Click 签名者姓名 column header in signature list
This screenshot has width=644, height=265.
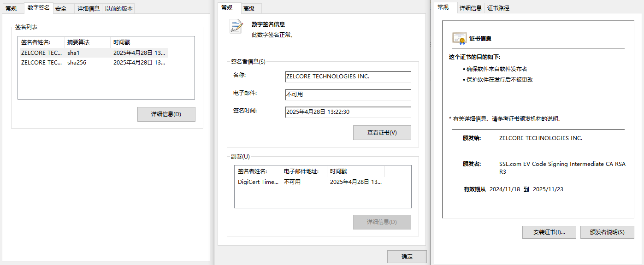[x=41, y=42]
